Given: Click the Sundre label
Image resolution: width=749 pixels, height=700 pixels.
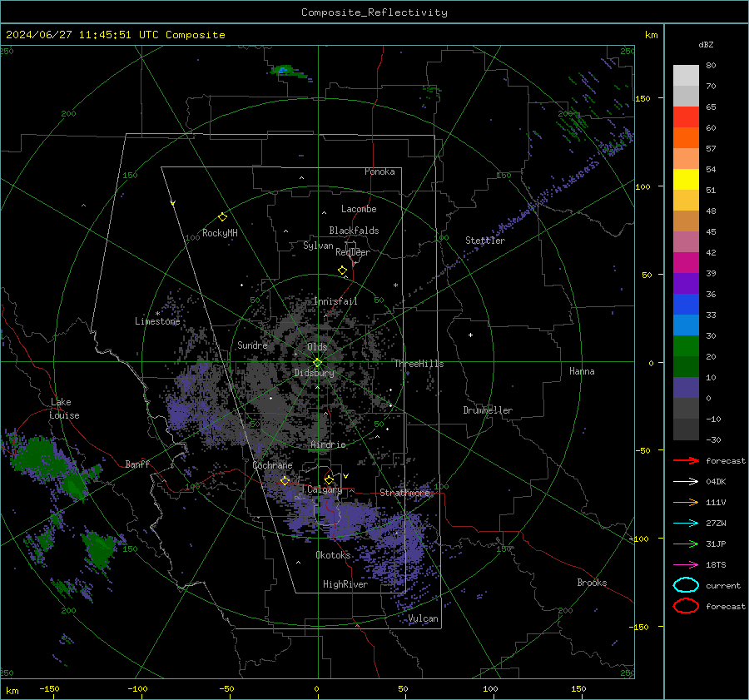Looking at the screenshot, I should (252, 345).
